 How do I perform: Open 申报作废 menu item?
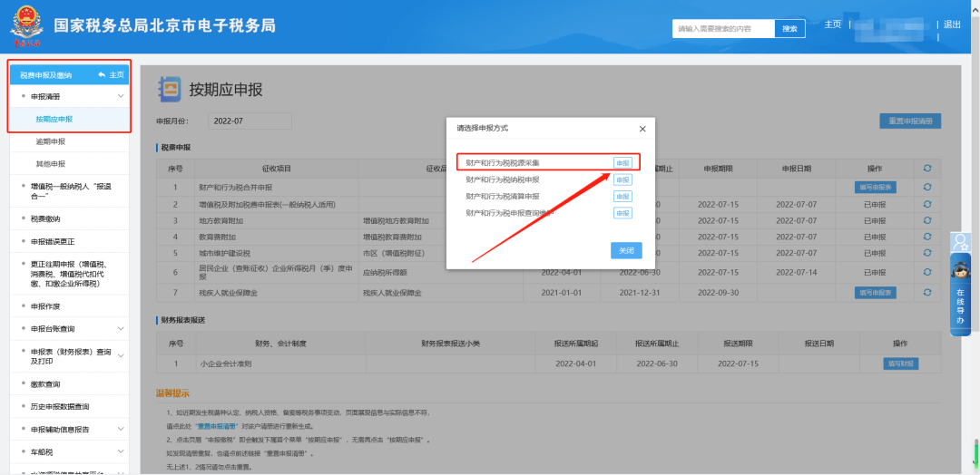coord(71,306)
